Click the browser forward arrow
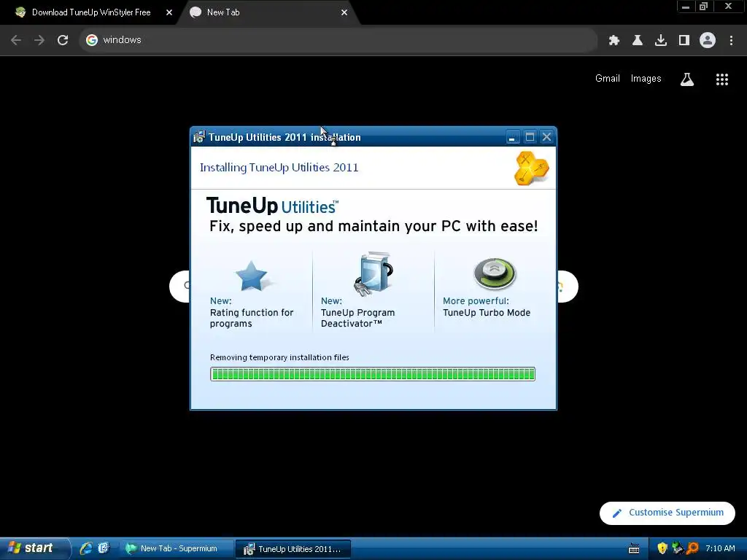 tap(39, 40)
